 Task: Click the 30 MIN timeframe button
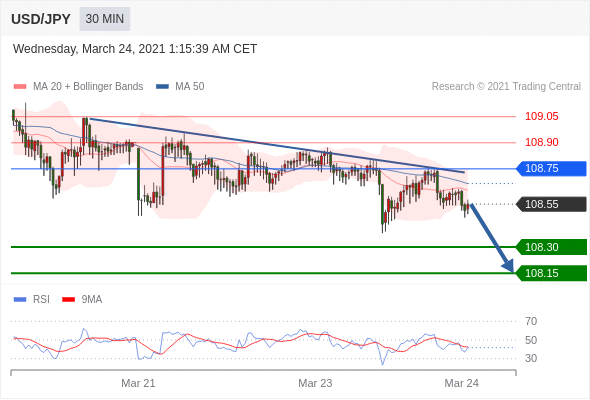(x=105, y=19)
